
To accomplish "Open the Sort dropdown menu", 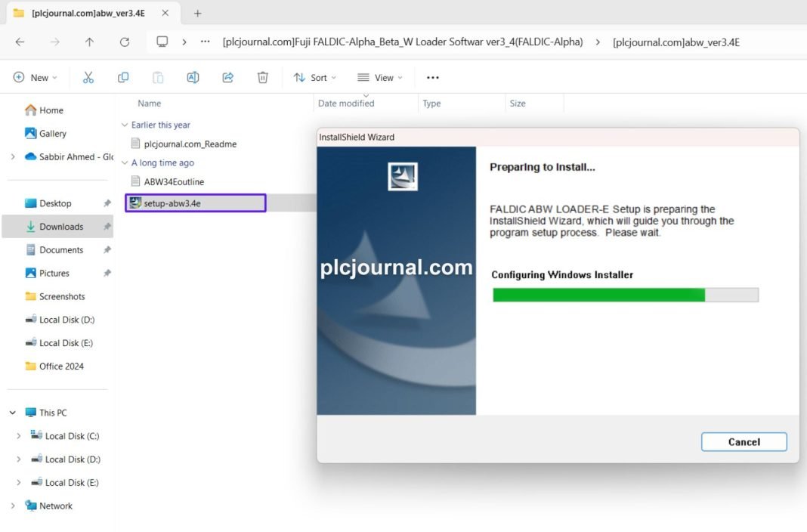I will (314, 77).
